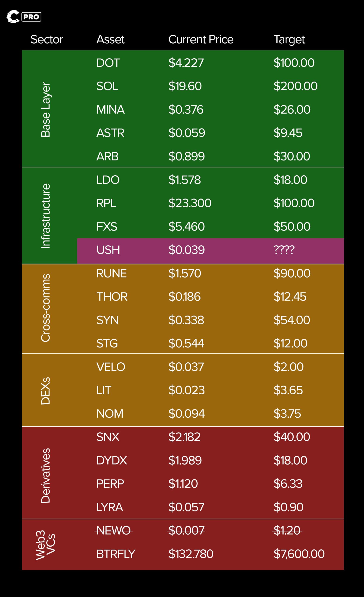Viewport: 364px width, 597px height.
Task: Click the C logo icon
Action: pyautogui.click(x=13, y=17)
